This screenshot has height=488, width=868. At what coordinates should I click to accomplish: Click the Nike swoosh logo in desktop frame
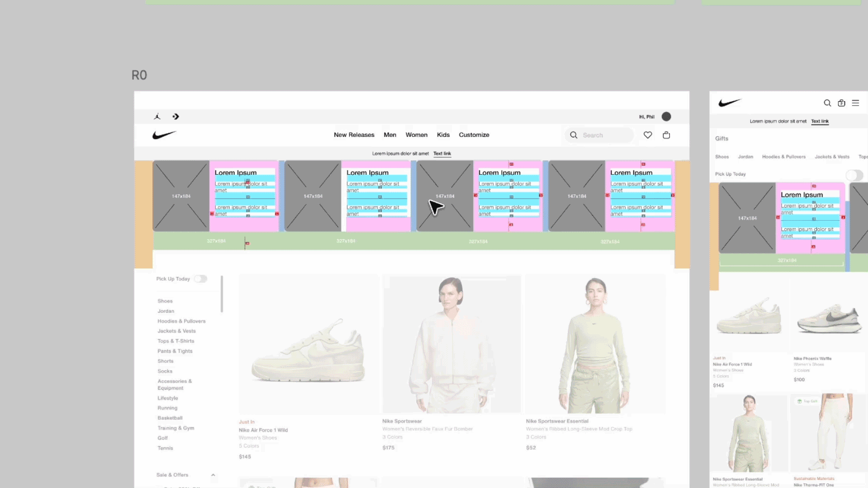click(x=164, y=135)
